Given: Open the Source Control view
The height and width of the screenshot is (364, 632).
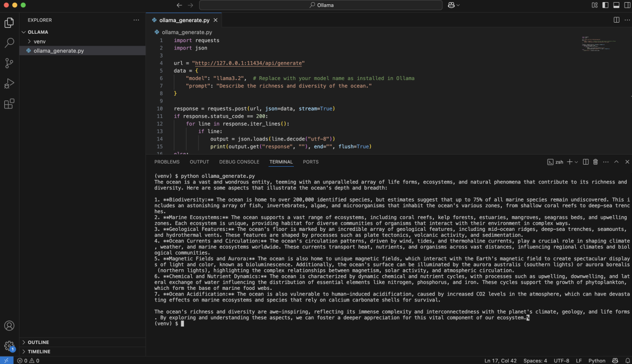Looking at the screenshot, I should tap(9, 63).
